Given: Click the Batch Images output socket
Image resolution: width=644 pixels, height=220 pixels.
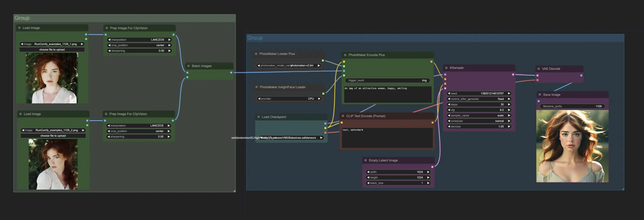Looking at the screenshot, I should tap(231, 73).
